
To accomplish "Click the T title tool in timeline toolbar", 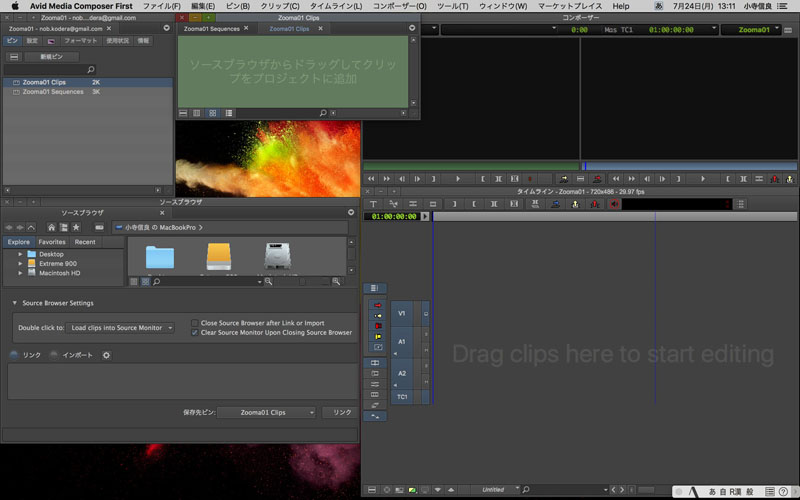I will [373, 204].
